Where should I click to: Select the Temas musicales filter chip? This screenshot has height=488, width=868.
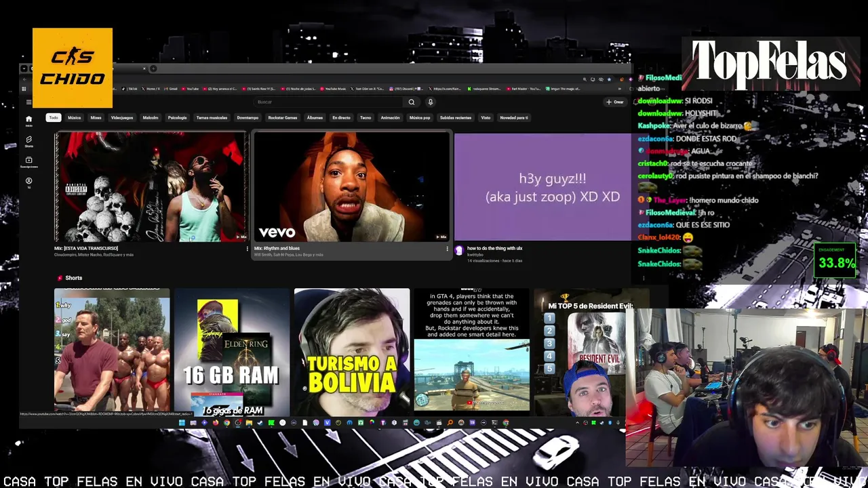pos(212,117)
